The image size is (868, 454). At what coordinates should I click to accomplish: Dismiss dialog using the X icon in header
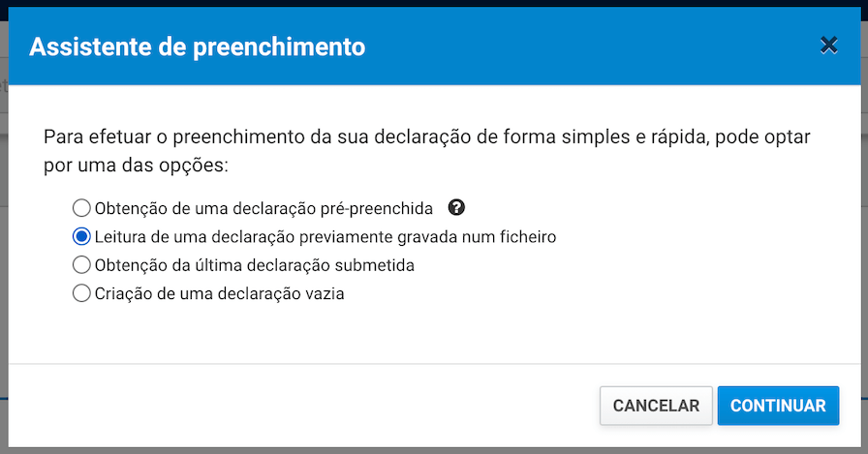click(x=828, y=45)
